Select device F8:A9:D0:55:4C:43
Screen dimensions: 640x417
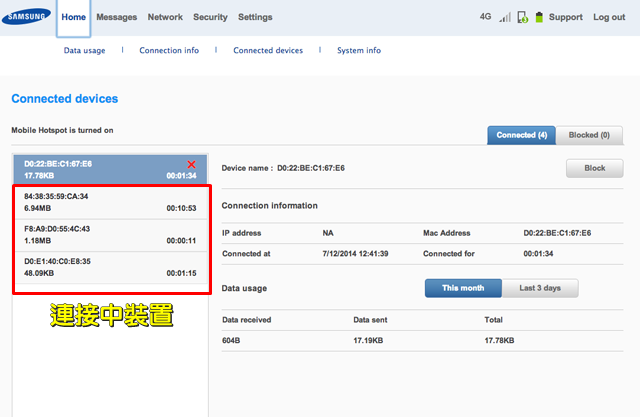tap(110, 235)
